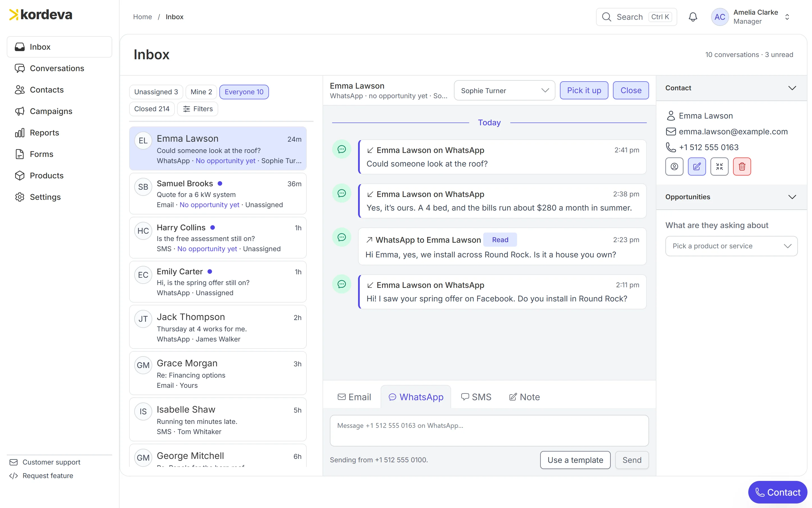Open Forms in the sidebar

pos(59,154)
